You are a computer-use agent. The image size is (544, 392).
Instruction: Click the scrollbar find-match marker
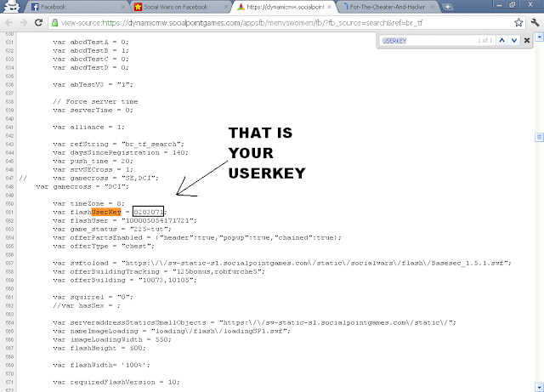539,138
